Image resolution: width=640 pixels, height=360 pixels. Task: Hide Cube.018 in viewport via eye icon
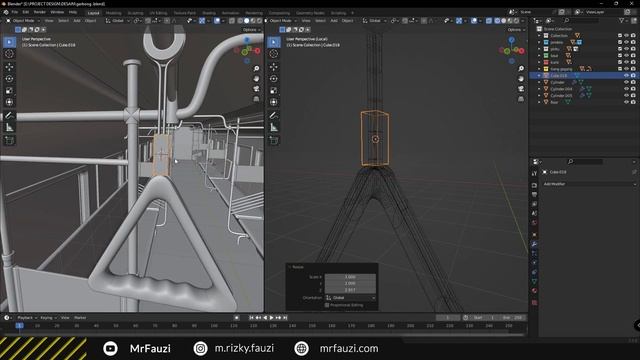click(x=627, y=76)
